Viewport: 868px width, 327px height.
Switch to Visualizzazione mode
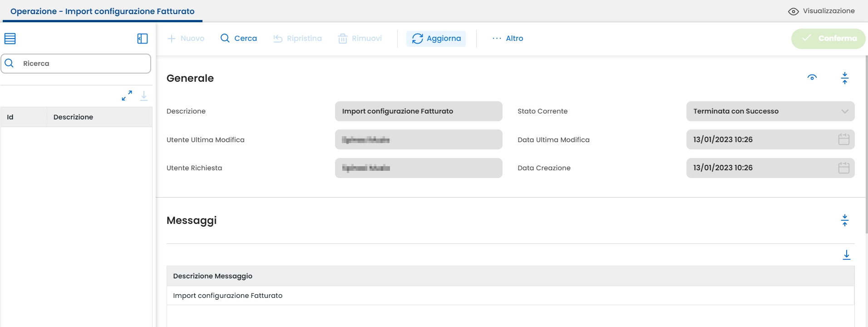coord(821,11)
